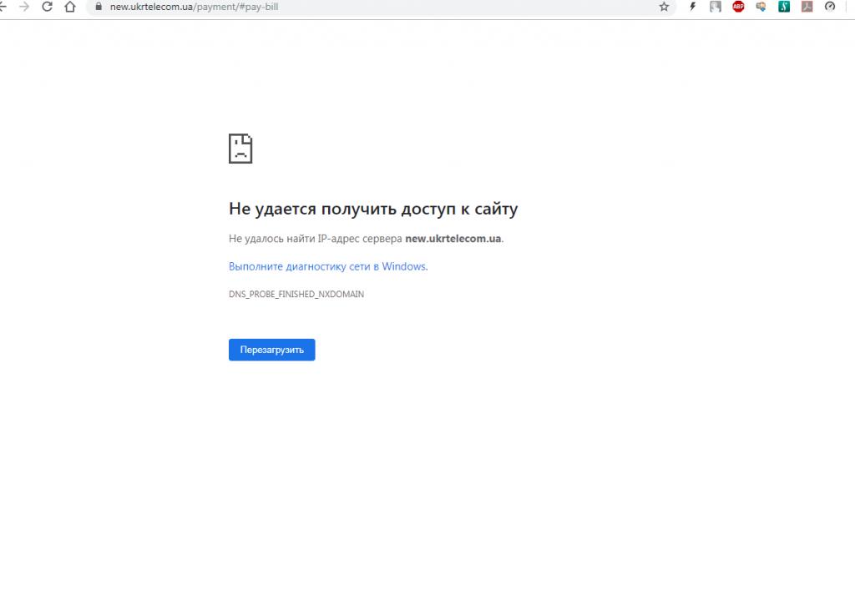Open the AdBlock Plus extension
855x616 pixels.
[x=738, y=7]
